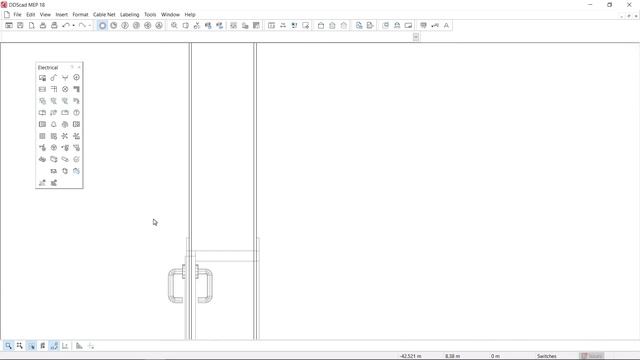Open the View menu
This screenshot has height=360, width=640.
[45, 15]
